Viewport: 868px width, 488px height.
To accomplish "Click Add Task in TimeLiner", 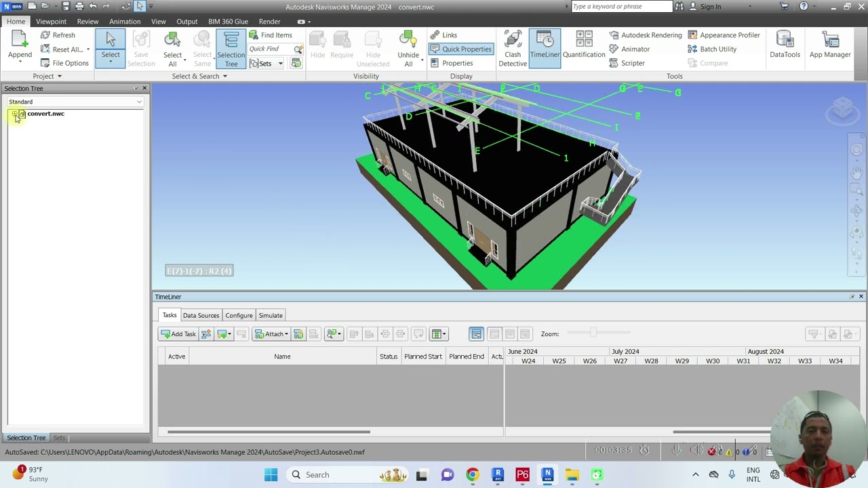I will click(178, 334).
